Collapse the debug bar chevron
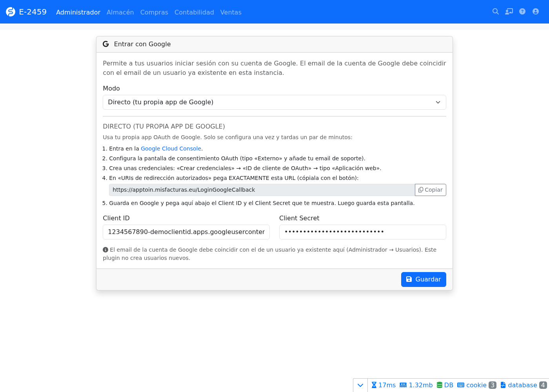The height and width of the screenshot is (392, 549). pos(360,385)
